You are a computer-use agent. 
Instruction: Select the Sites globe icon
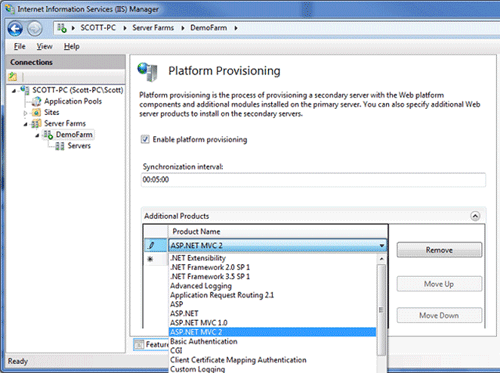click(x=36, y=112)
